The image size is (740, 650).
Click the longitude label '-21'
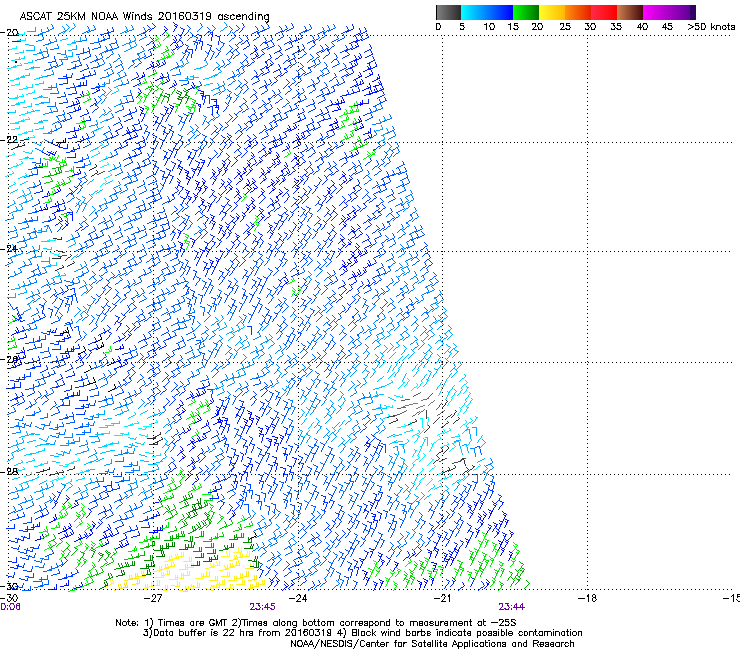pyautogui.click(x=442, y=598)
